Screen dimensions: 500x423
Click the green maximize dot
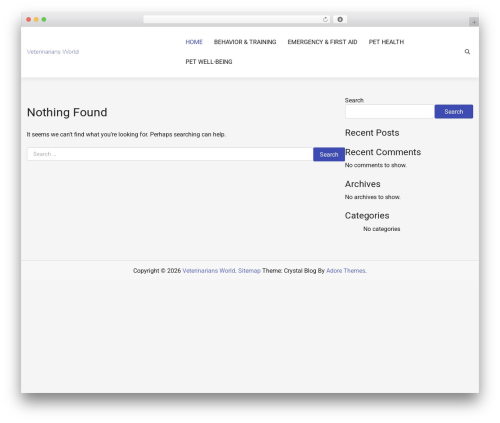click(44, 20)
